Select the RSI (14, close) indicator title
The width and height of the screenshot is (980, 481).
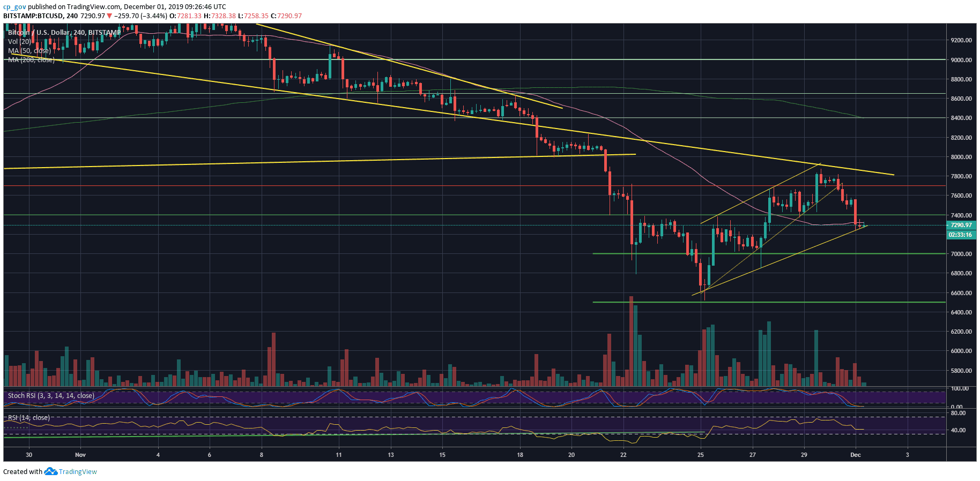(28, 418)
